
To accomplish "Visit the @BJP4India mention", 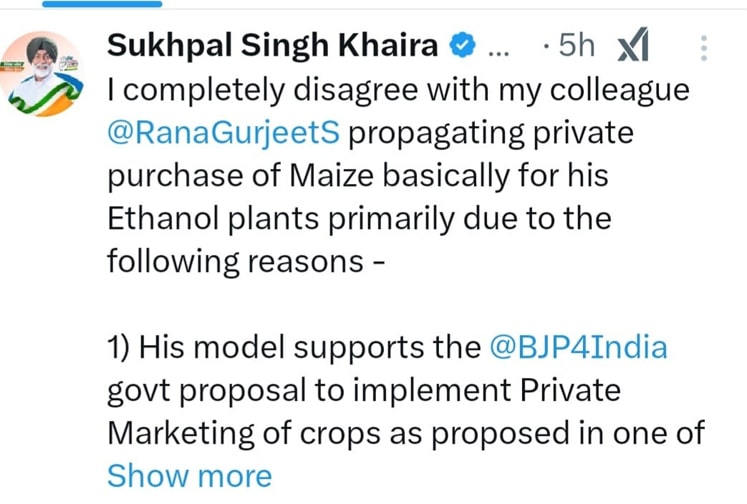I will point(579,347).
